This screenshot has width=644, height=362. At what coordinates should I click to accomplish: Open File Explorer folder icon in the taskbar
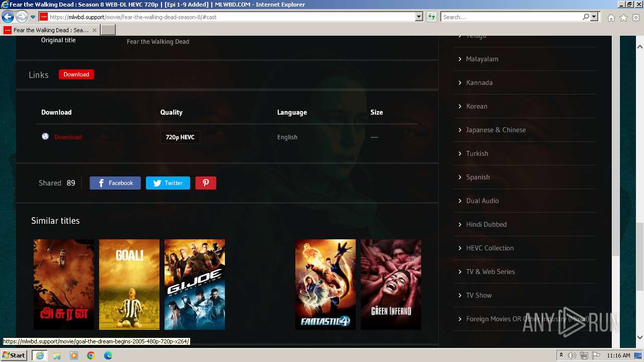click(57, 355)
